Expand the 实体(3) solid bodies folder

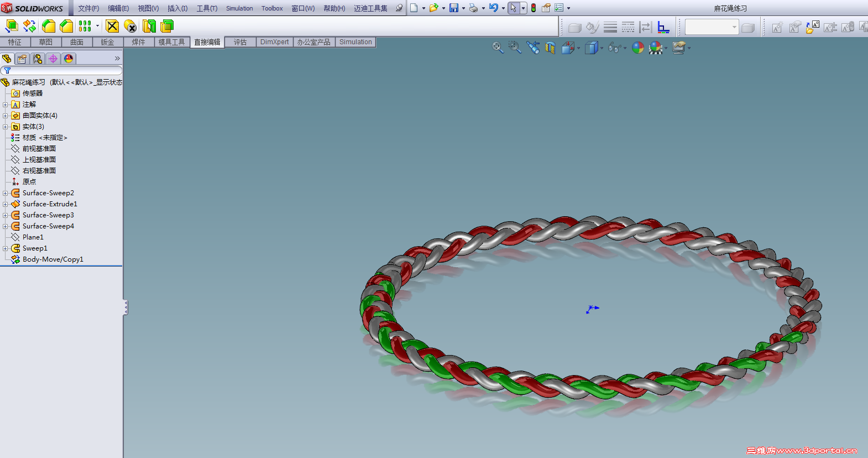[x=6, y=127]
